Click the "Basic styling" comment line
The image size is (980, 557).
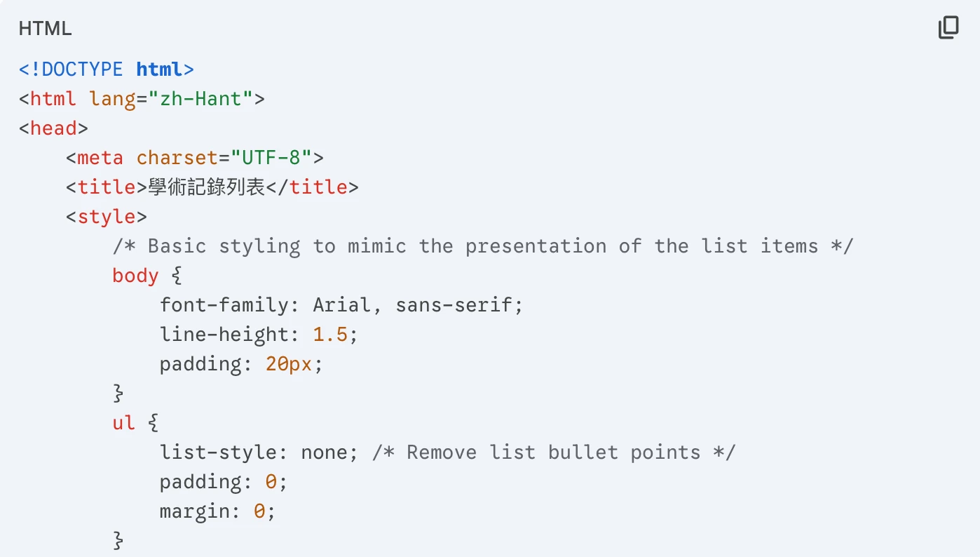[x=482, y=246]
